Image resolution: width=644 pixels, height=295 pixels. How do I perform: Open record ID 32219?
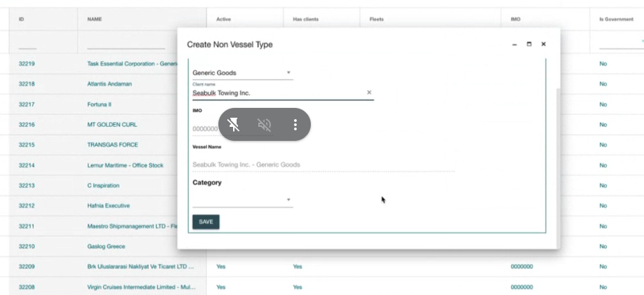coord(27,64)
